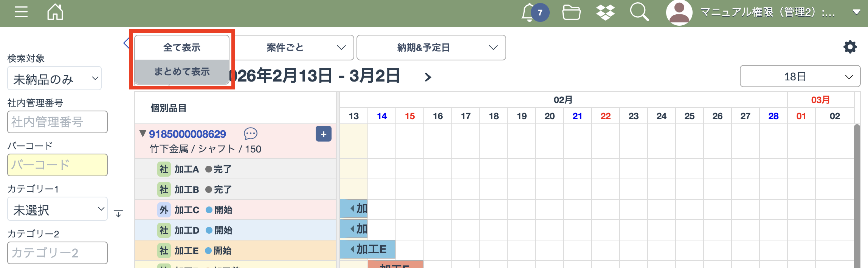Image resolution: width=868 pixels, height=268 pixels.
Task: Click the user avatar icon
Action: [x=679, y=12]
